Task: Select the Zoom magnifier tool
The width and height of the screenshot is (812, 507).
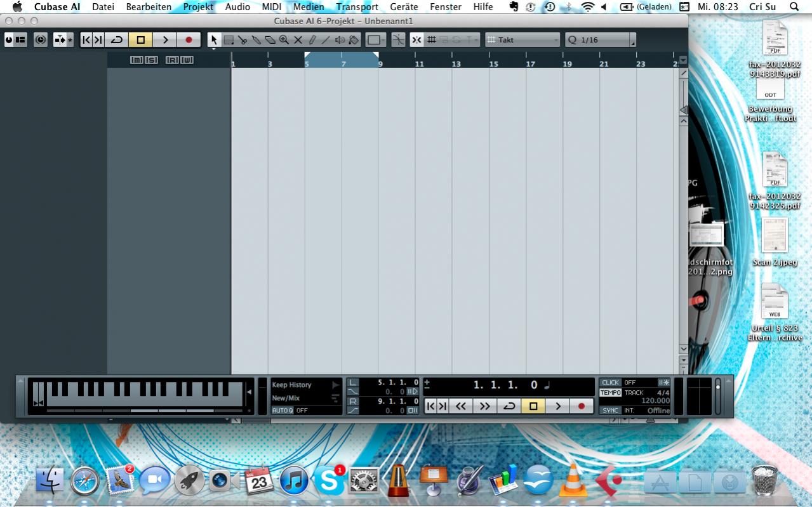Action: pyautogui.click(x=284, y=40)
